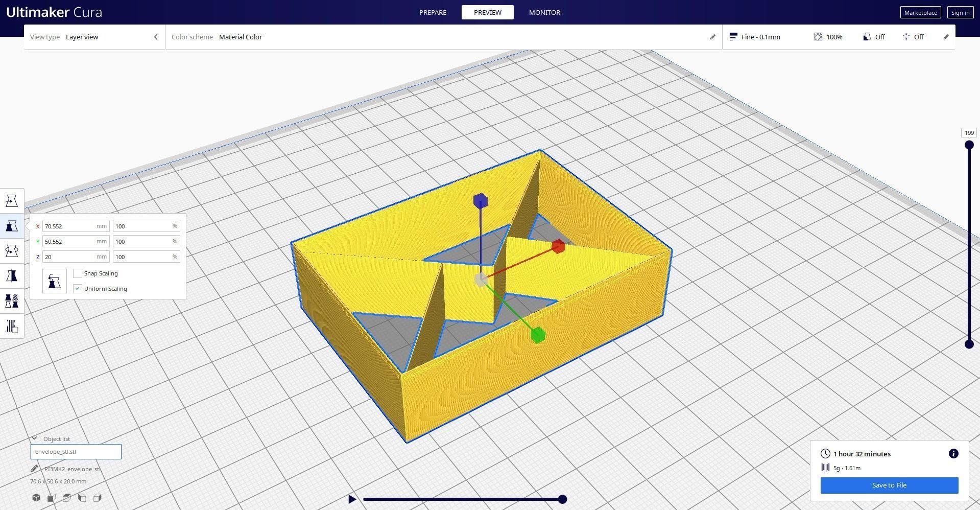The height and width of the screenshot is (510, 980).
Task: Open the Marketplace
Action: coord(920,13)
